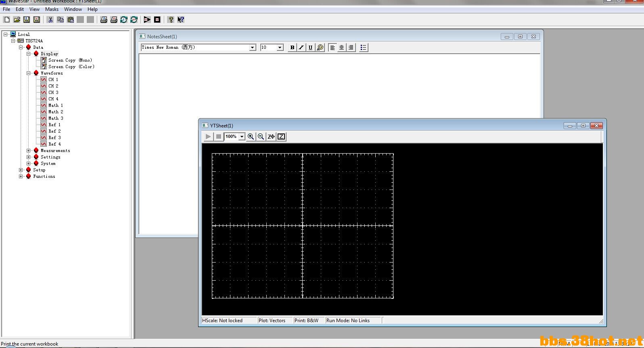Open the Window menu
This screenshot has height=348, width=644.
[73, 9]
